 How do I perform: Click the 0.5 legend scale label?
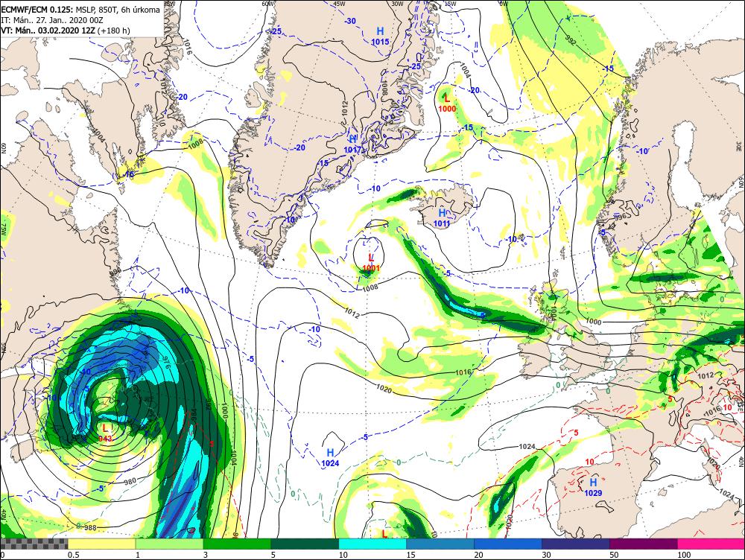point(73,555)
